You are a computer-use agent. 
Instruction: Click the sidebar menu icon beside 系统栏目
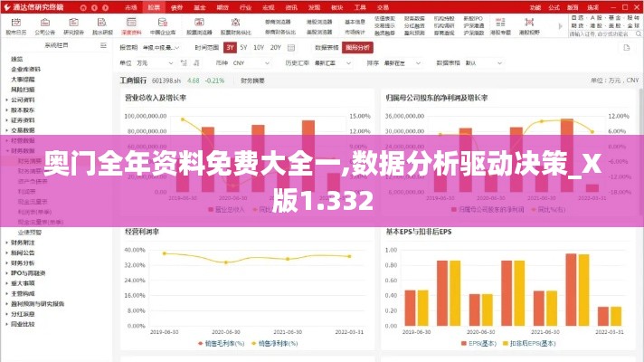(x=103, y=45)
